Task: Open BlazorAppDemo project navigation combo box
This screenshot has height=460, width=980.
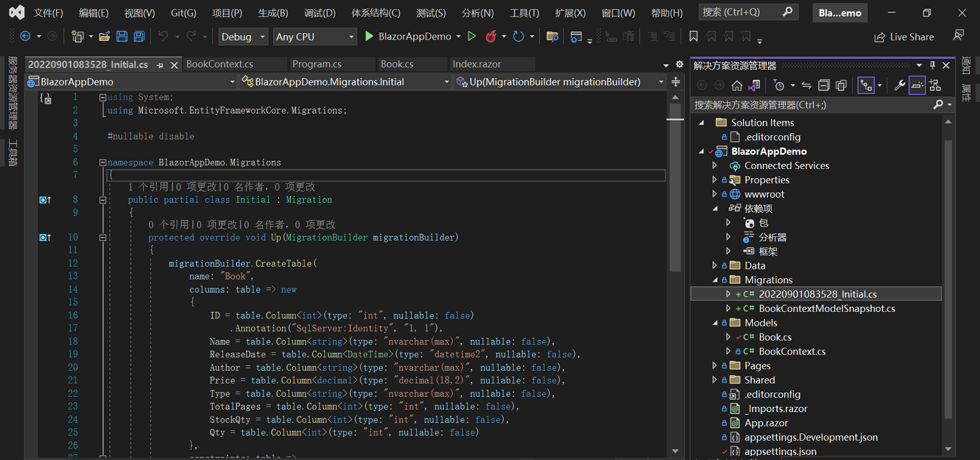Action: [131, 82]
